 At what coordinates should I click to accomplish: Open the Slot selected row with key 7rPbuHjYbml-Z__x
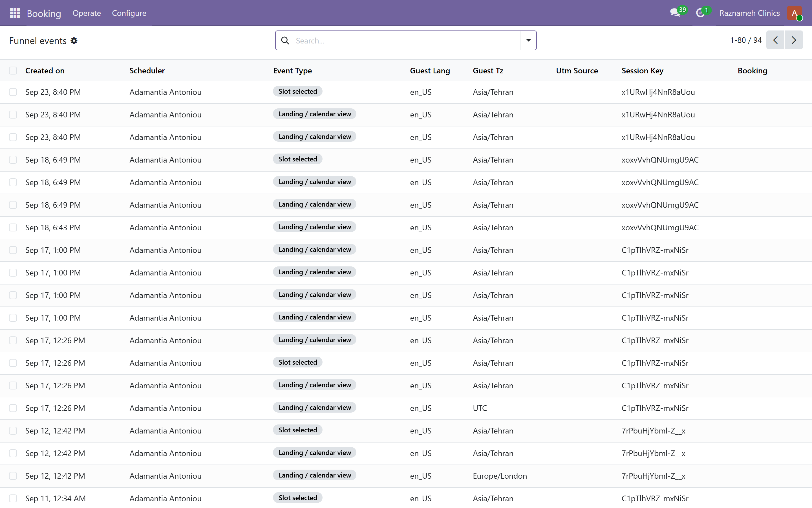[406, 431]
